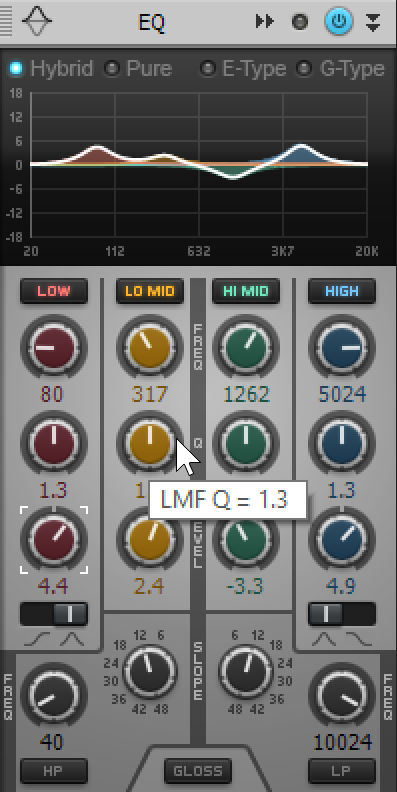Select the E-Type EQ mode
The width and height of the screenshot is (397, 792).
tap(243, 68)
